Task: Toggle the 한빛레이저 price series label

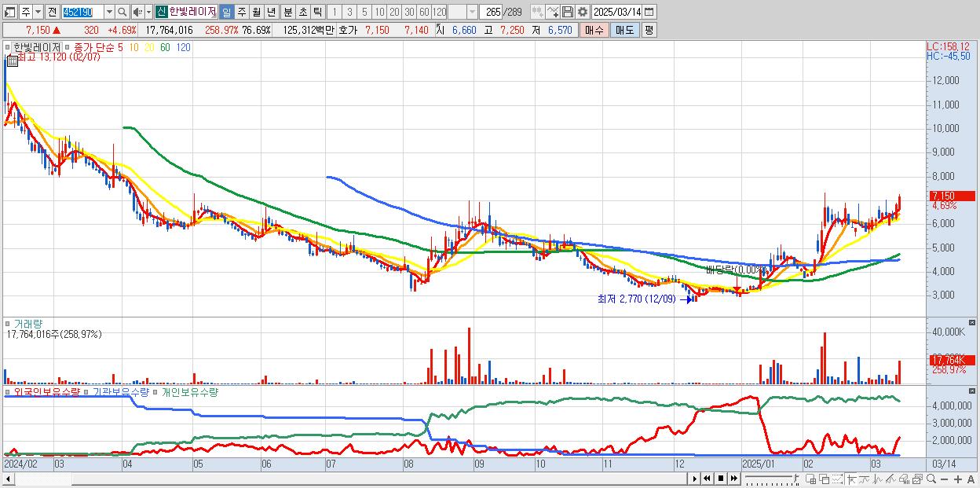Action: pyautogui.click(x=36, y=47)
